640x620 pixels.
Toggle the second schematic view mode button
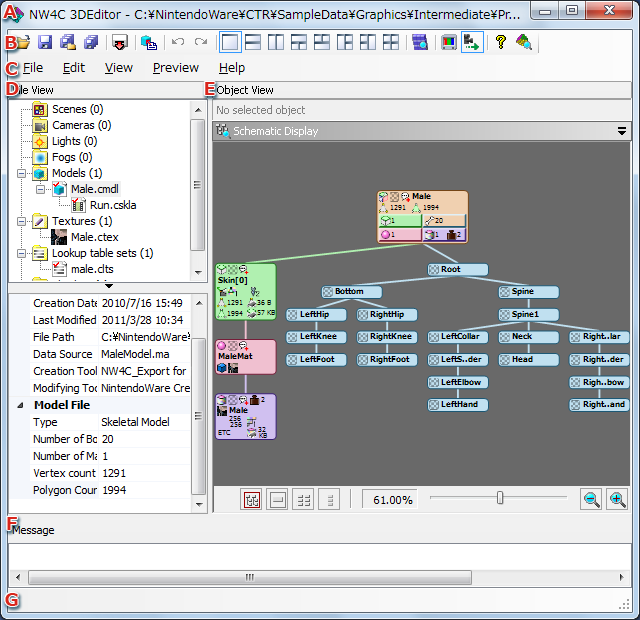pyautogui.click(x=280, y=499)
